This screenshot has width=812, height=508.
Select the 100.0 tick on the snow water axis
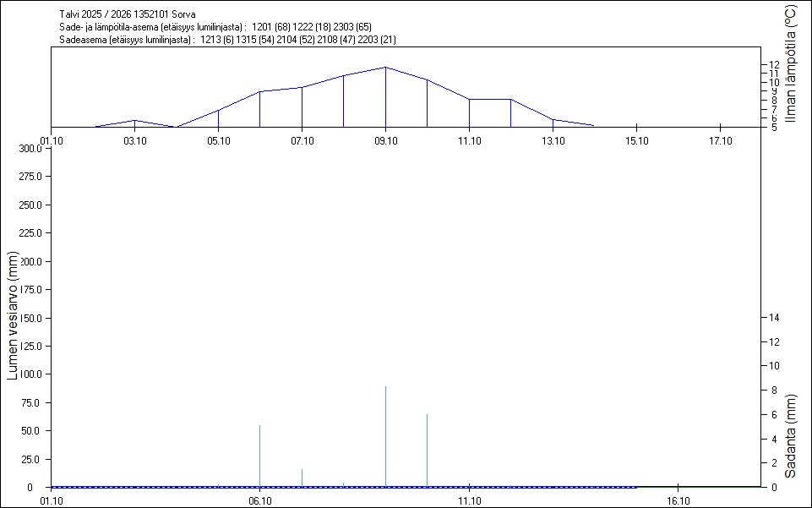point(31,374)
